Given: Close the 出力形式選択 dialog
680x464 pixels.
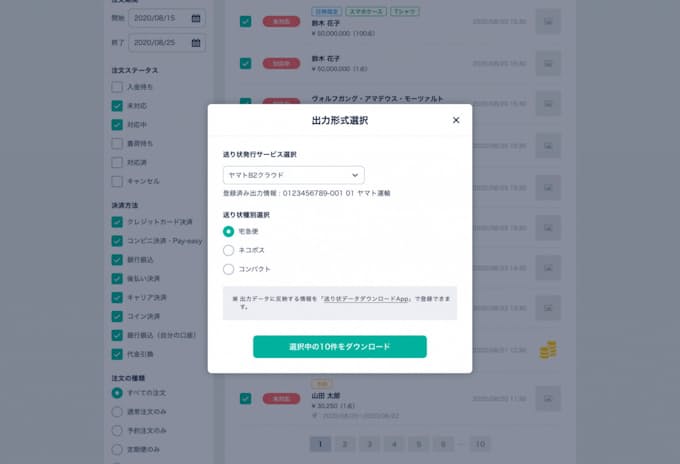Looking at the screenshot, I should (456, 120).
